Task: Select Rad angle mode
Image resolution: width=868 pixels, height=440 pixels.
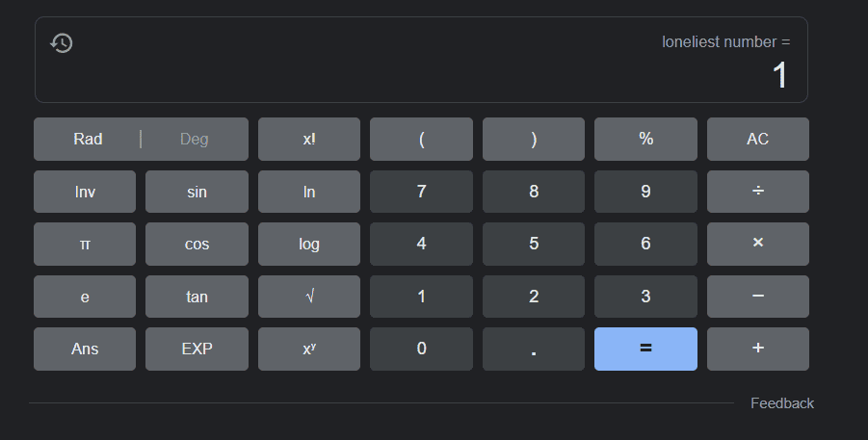Action: 88,139
